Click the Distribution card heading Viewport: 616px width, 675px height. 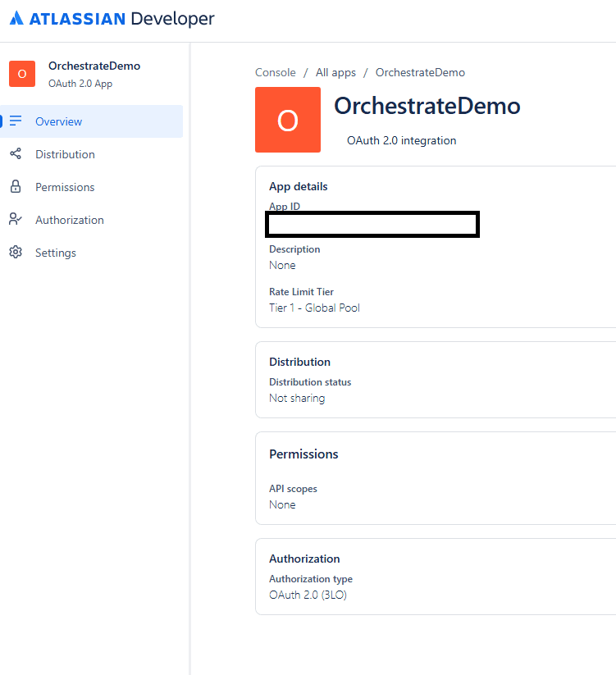(299, 362)
